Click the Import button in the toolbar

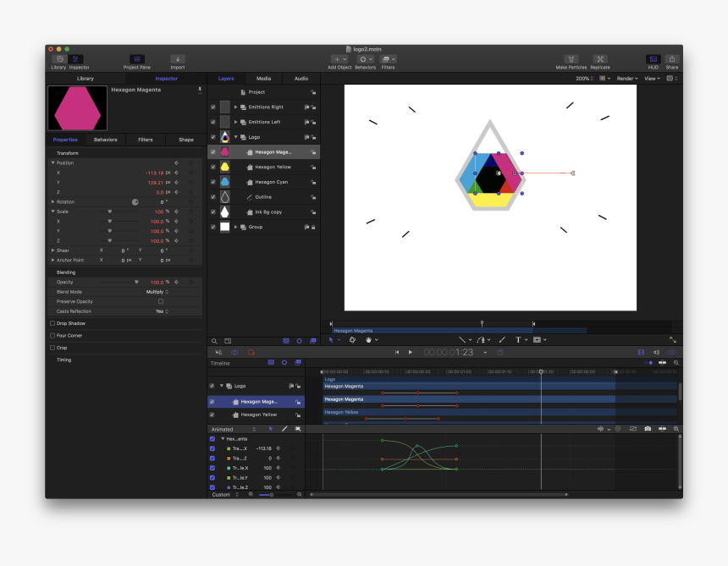[x=178, y=59]
